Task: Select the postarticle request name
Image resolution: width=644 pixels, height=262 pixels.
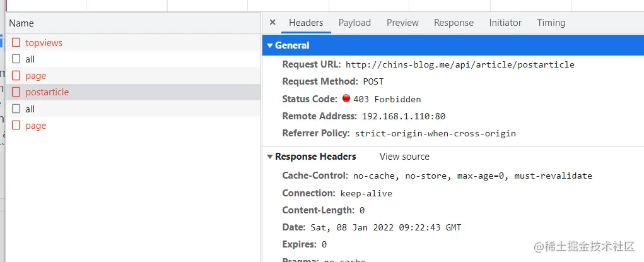Action: tap(47, 92)
